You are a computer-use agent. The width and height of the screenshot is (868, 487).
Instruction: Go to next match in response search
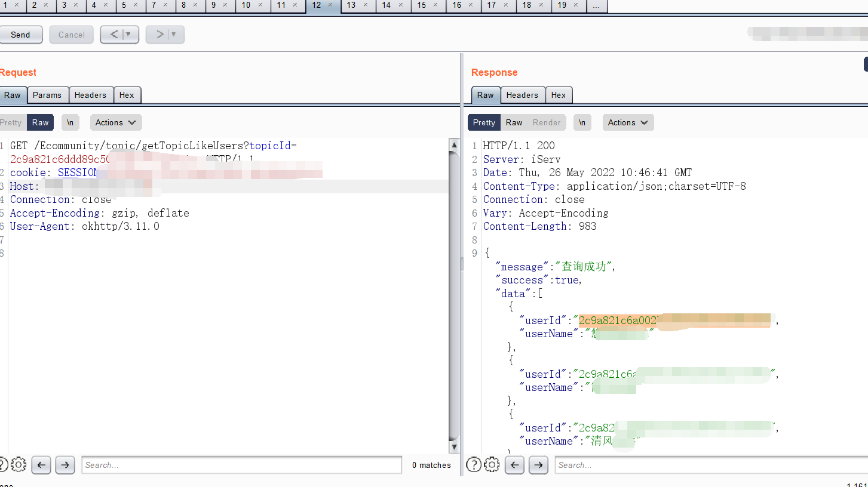point(538,465)
